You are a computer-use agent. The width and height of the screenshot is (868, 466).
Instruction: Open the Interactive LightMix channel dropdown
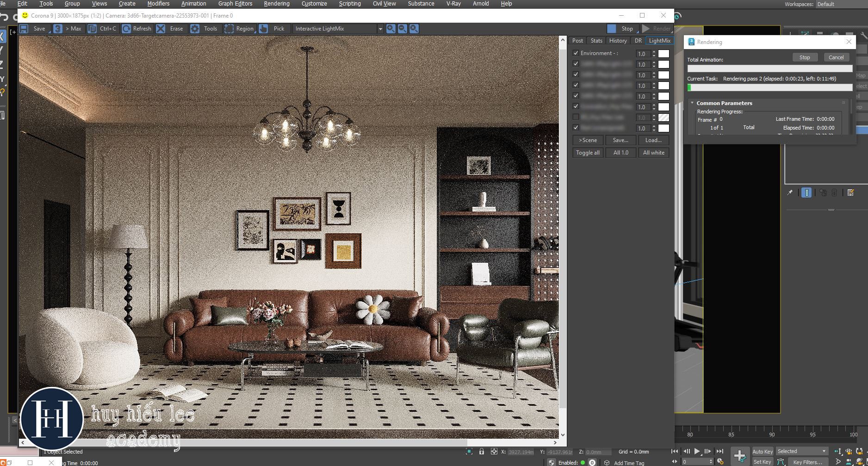point(380,29)
